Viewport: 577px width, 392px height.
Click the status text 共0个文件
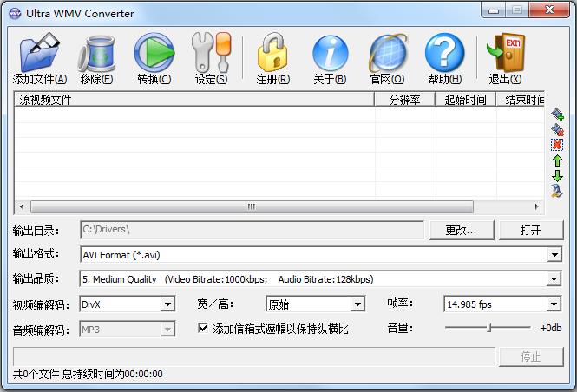click(x=36, y=374)
